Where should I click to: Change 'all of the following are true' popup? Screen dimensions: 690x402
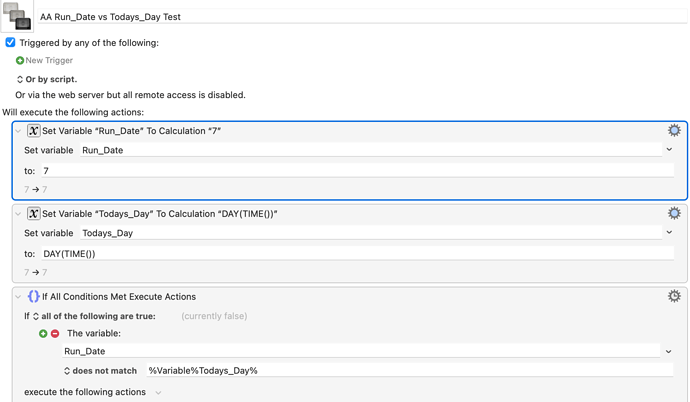tap(94, 316)
